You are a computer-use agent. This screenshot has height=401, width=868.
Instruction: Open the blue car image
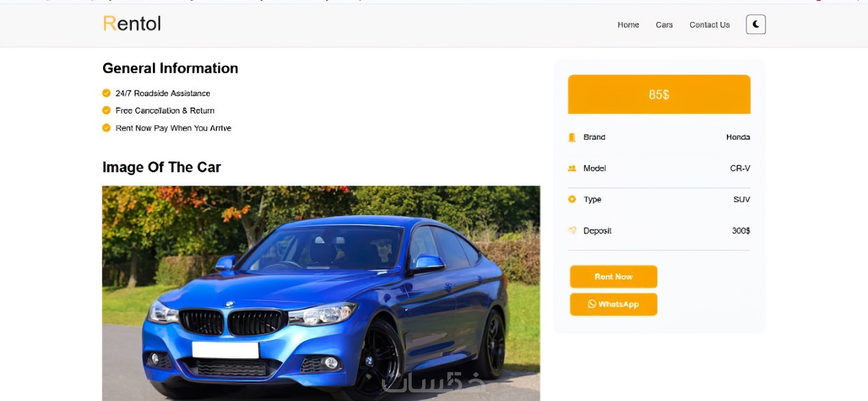tap(321, 293)
